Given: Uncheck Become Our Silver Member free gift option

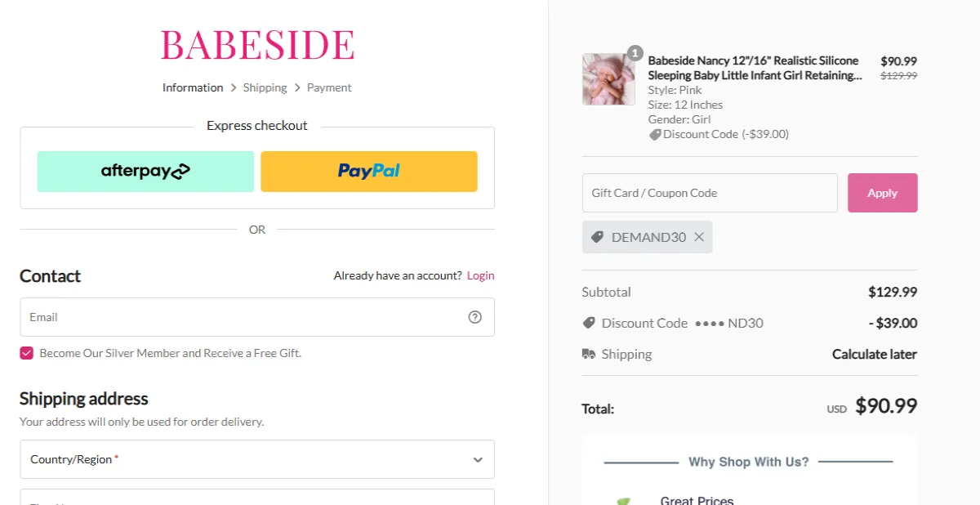Looking at the screenshot, I should [x=26, y=353].
